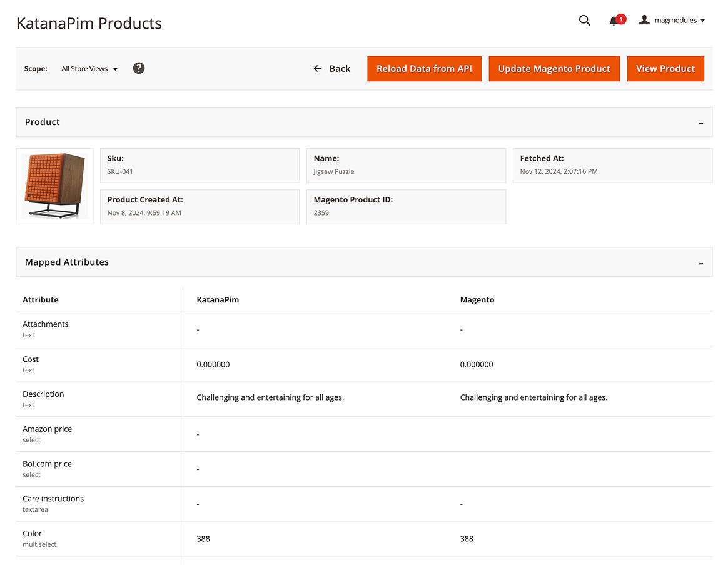Open the search magnifier icon
Screen dimensions: 728x565
[x=585, y=21]
